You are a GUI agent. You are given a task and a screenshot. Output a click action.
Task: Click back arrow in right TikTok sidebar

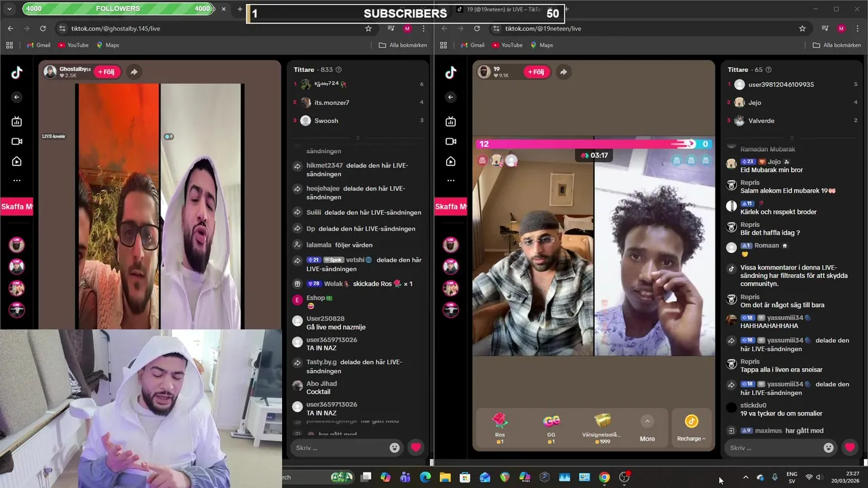click(x=451, y=97)
